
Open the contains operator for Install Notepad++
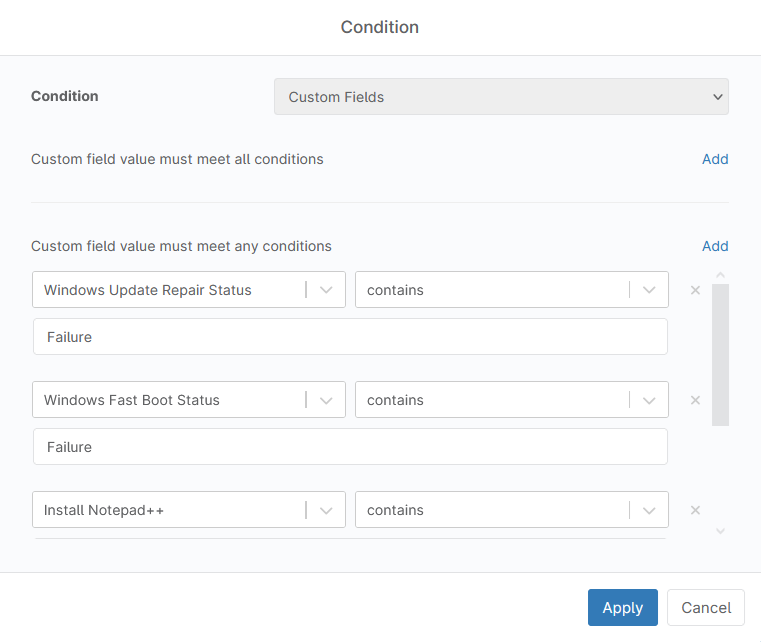pos(649,510)
